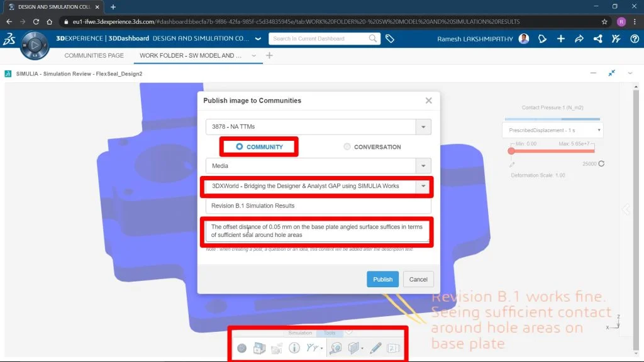Image resolution: width=644 pixels, height=362 pixels.
Task: Click the measure tape tool icon
Action: (336, 348)
